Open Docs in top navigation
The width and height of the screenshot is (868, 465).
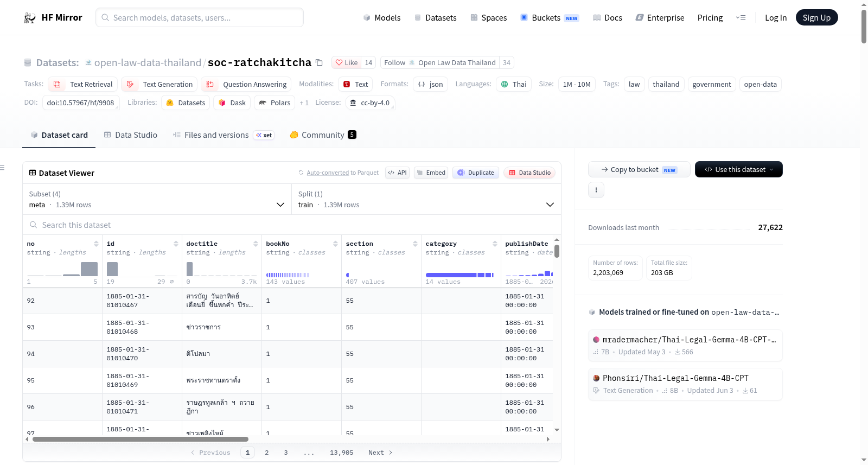point(608,18)
